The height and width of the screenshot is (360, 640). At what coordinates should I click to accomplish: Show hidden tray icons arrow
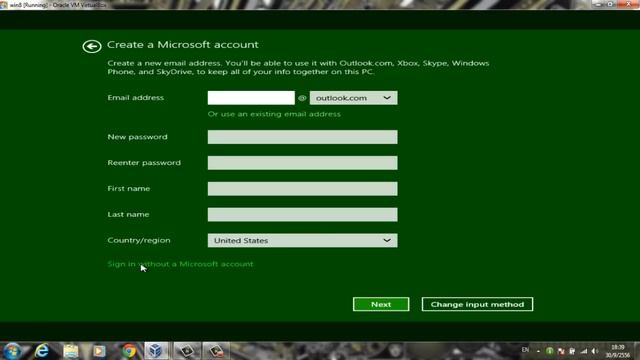point(538,351)
